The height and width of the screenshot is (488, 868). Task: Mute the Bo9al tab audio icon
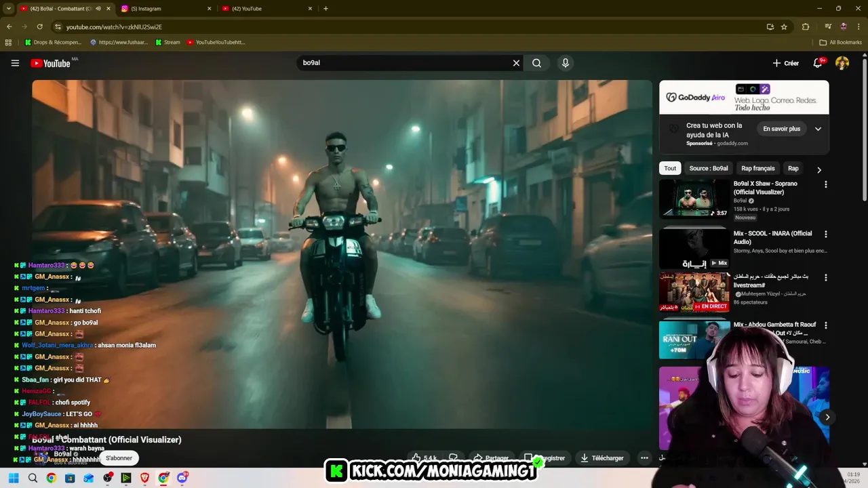[x=98, y=9]
